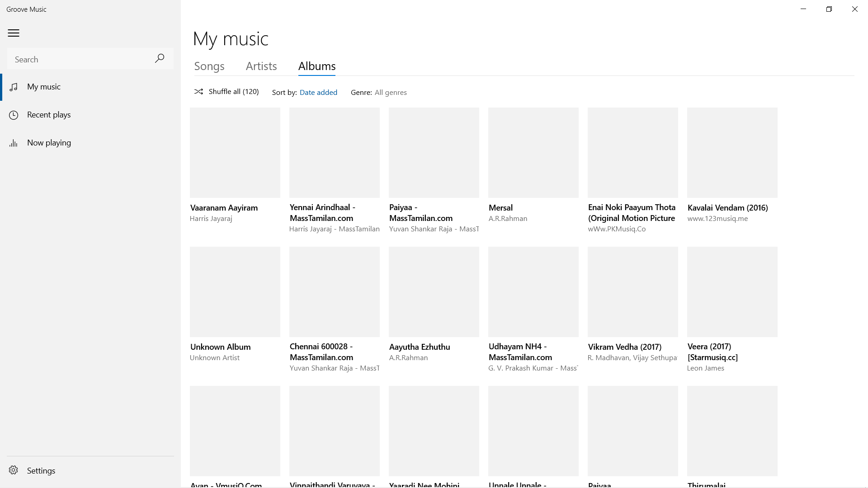Open the Now playing view

(x=90, y=143)
